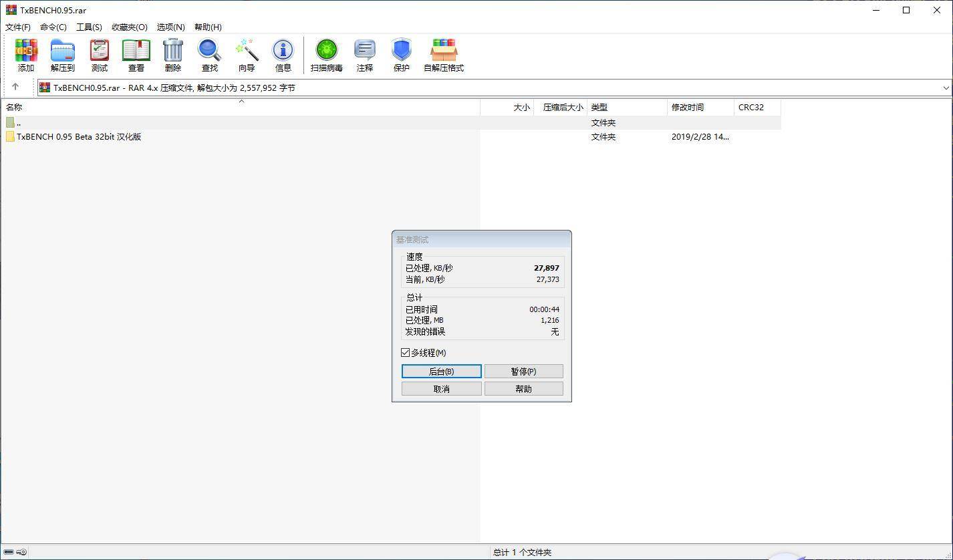Image resolution: width=953 pixels, height=560 pixels.
Task: Click the 后台(B) button
Action: pos(441,372)
